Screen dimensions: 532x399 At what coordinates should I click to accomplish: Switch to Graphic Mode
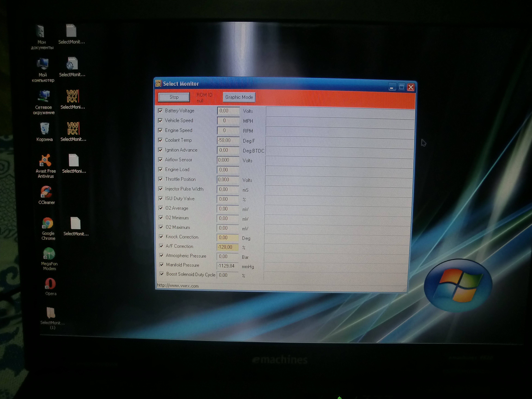239,97
